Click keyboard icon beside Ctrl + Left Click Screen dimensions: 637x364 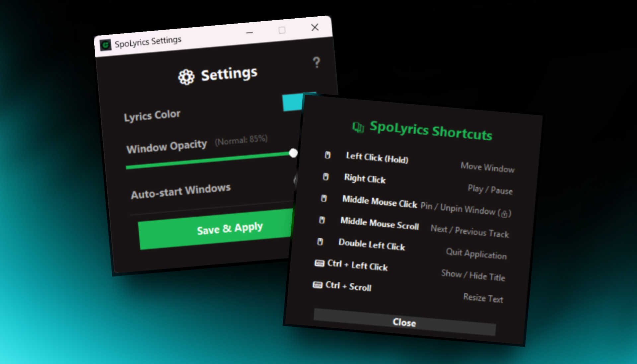[x=319, y=263]
